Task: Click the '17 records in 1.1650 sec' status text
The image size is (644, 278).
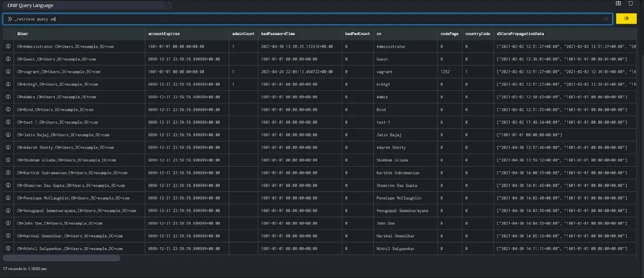Action: click(24, 269)
